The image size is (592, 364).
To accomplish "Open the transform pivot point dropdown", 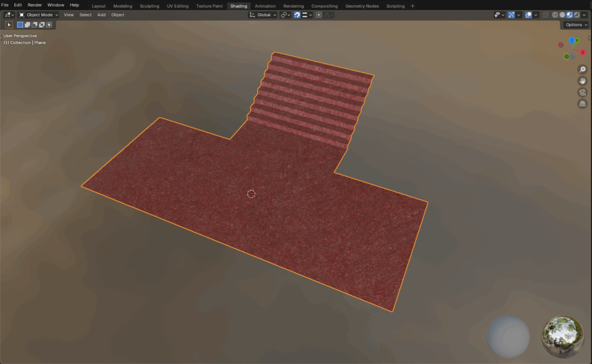I will coord(286,15).
